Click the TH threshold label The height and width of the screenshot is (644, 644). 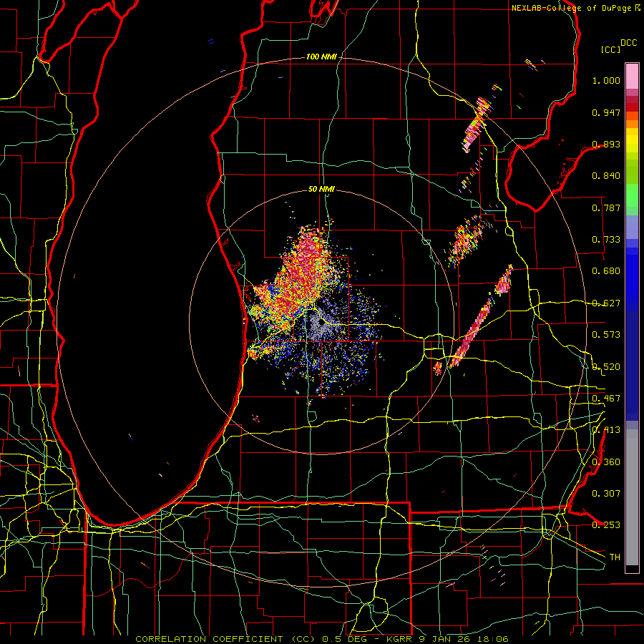(615, 557)
